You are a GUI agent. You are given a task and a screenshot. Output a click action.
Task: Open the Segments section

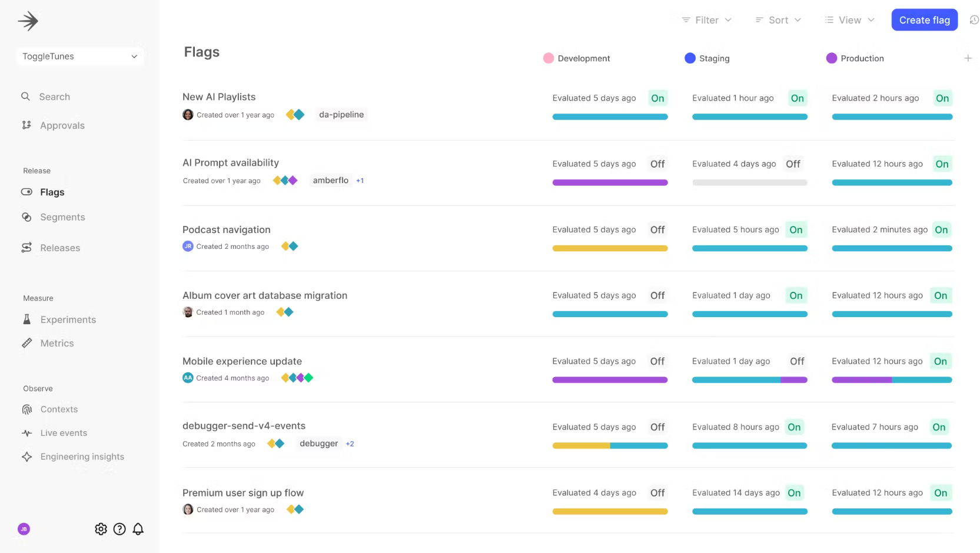62,217
